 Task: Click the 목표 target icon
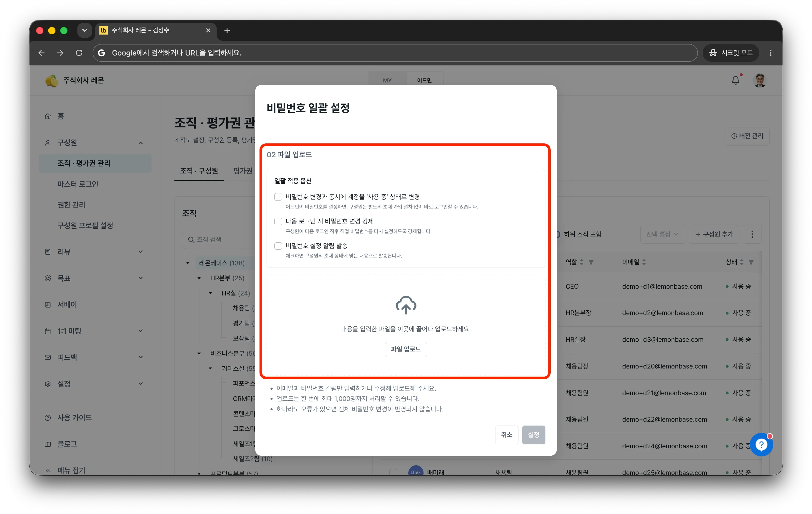(x=48, y=278)
